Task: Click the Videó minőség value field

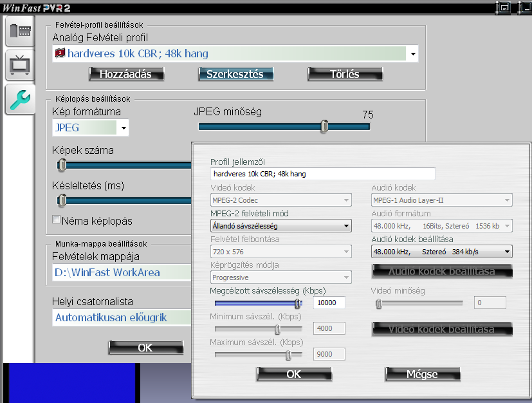Action: tap(490, 303)
